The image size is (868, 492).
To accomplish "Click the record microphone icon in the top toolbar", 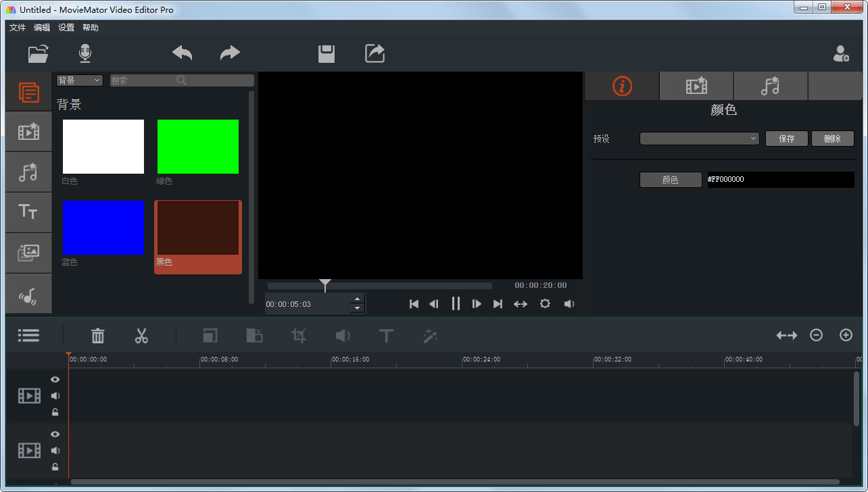I will 84,53.
